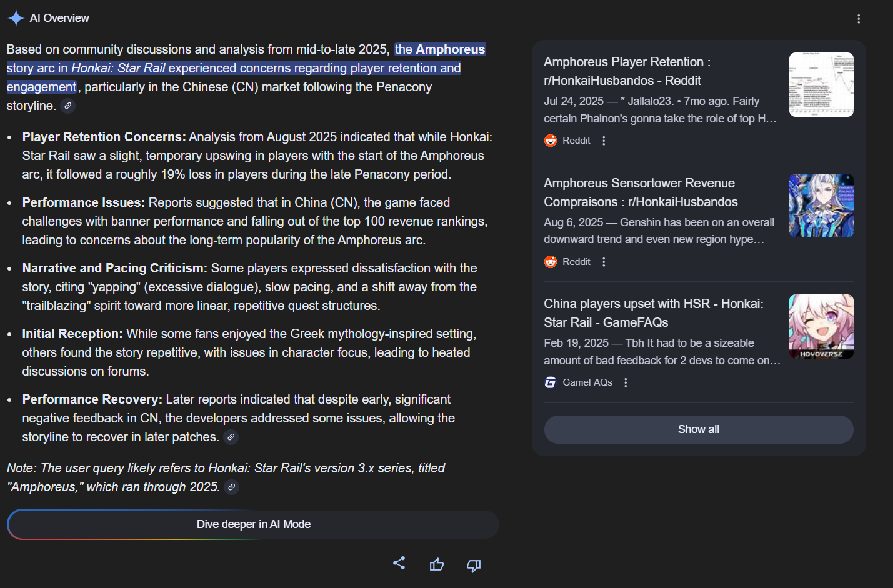Open the pink-haired HoYoverse character thumbnail

[x=821, y=326]
